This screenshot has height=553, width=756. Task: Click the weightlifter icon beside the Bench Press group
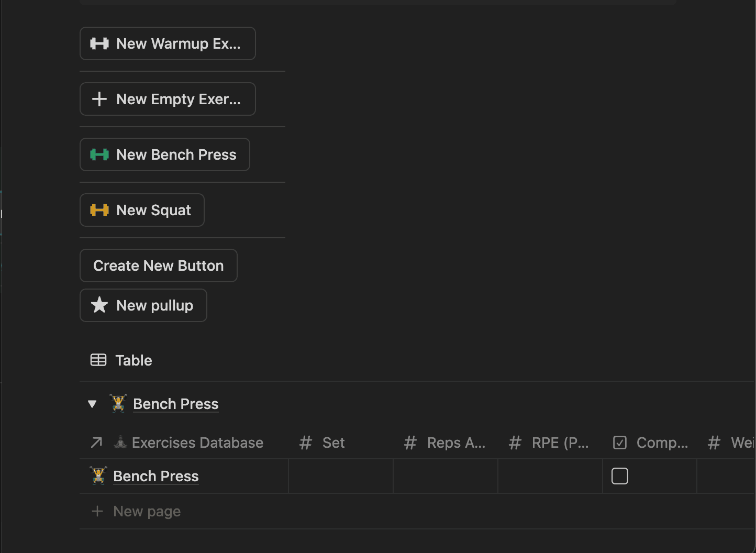[119, 404]
